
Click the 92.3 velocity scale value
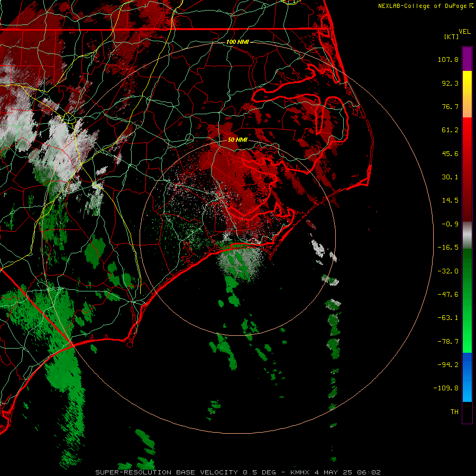point(450,83)
